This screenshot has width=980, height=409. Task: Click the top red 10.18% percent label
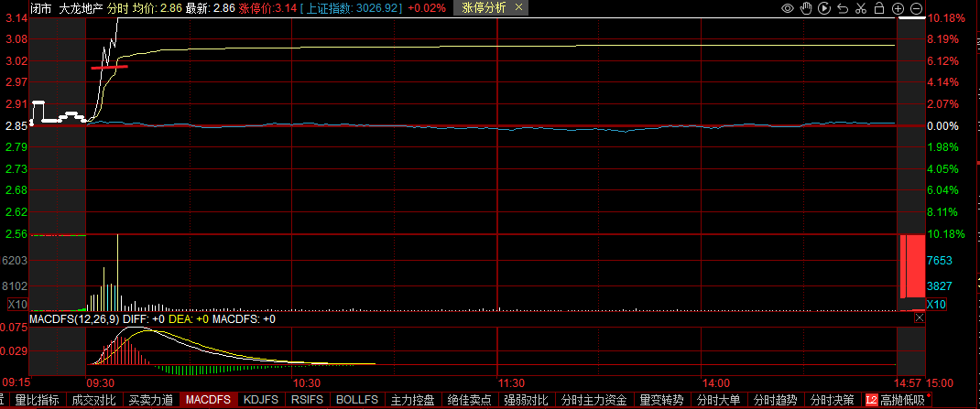[x=946, y=18]
